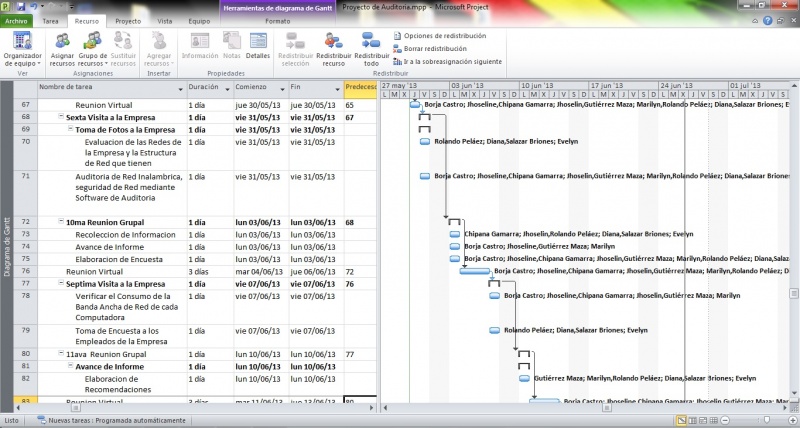Collapse the Sexta Visita a la Empresa group
The image size is (800, 428).
pyautogui.click(x=61, y=117)
